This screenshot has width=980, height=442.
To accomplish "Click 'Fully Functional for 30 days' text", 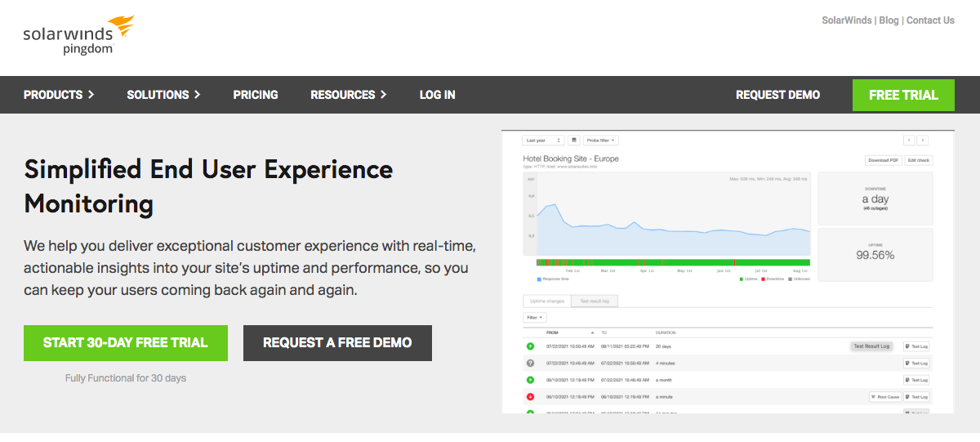I will click(x=126, y=378).
